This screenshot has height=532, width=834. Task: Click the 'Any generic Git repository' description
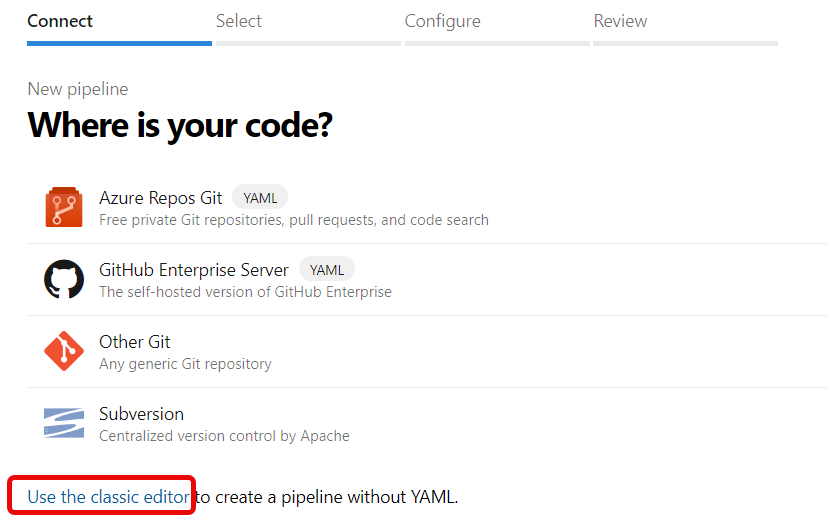pos(185,364)
